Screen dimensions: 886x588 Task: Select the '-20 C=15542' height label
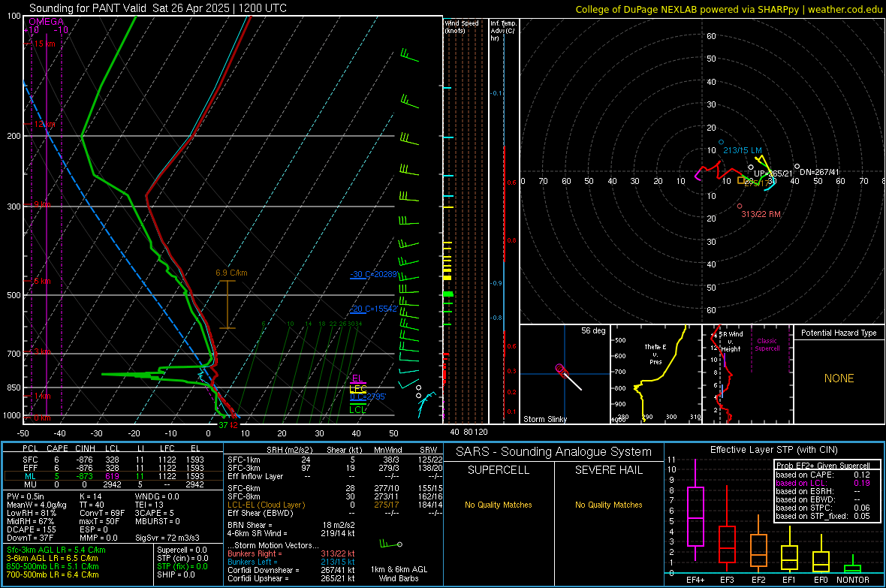click(373, 309)
